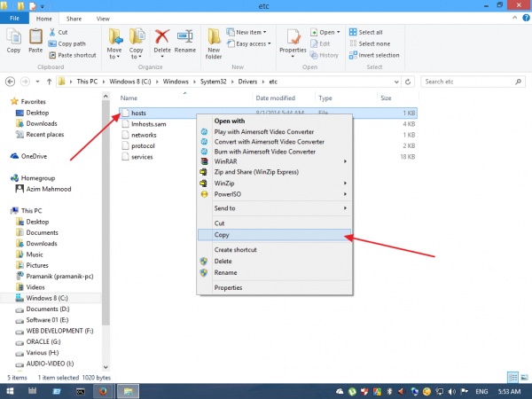Viewport: 532px width, 399px height.
Task: Expand the PowerISO submenu
Action: [x=275, y=194]
